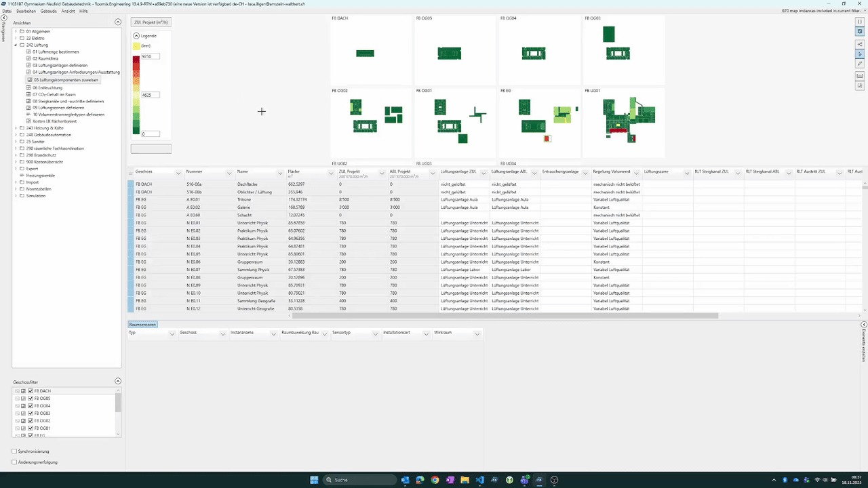Click the dark red legend color swatch
Image resolution: width=868 pixels, height=488 pixels.
point(136,59)
